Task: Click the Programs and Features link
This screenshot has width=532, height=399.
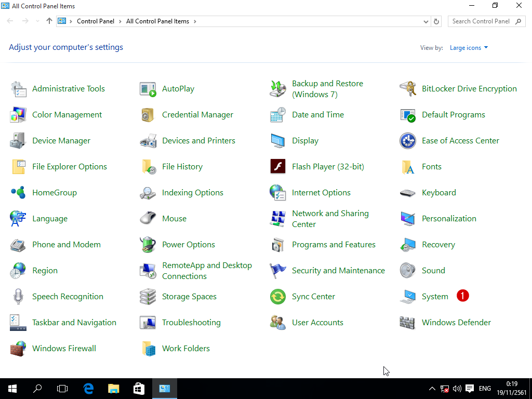Action: pos(334,245)
